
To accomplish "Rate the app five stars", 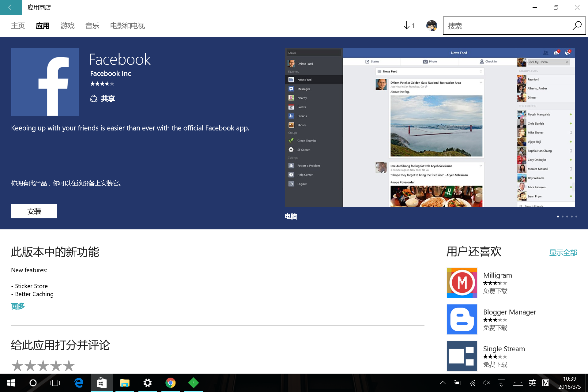I will [x=69, y=366].
